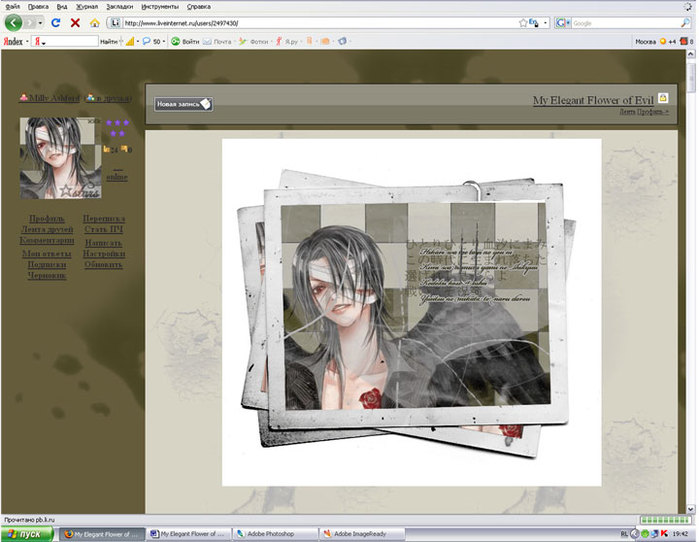Switch to Adobe Photoshop in taskbar
The height and width of the screenshot is (542, 699).
(275, 534)
